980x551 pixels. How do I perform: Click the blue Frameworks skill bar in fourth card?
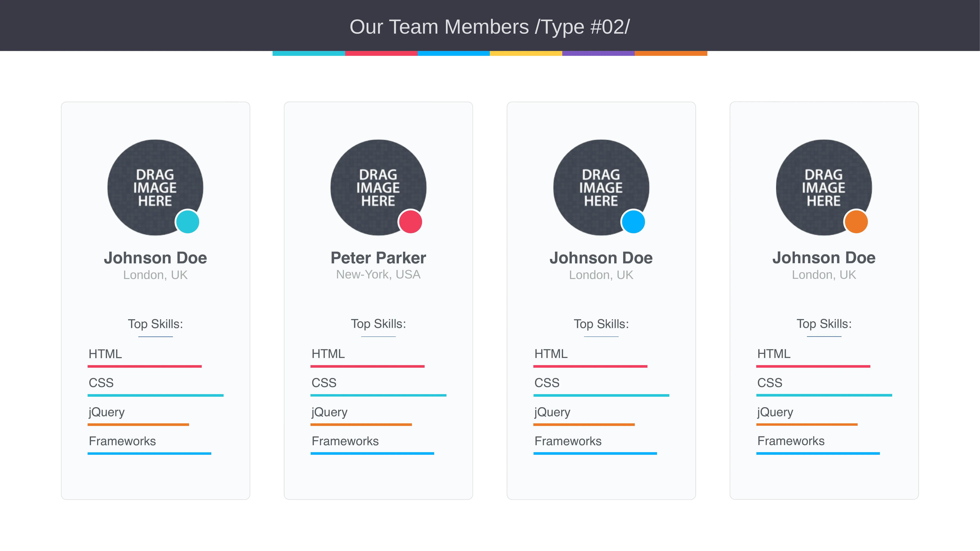point(818,453)
